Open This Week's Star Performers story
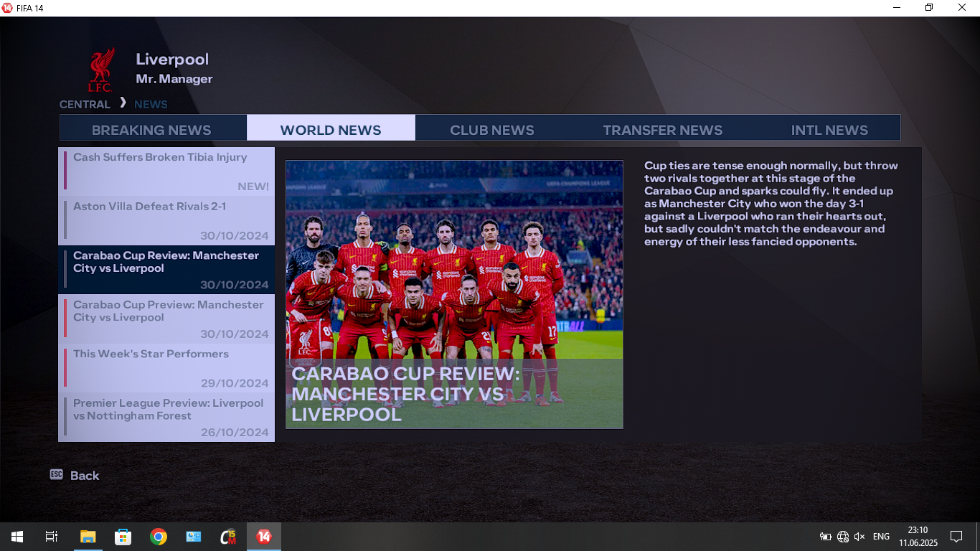 [166, 368]
